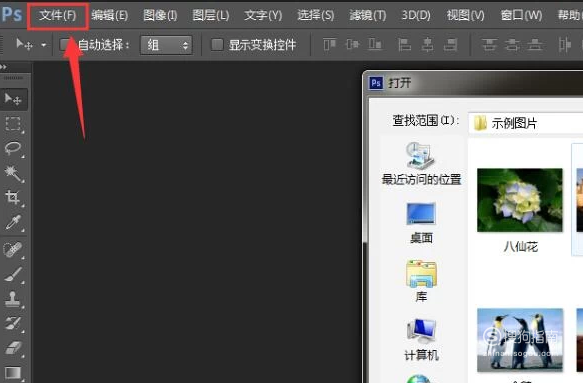
Task: Open the 编辑(E) menu
Action: coord(110,16)
